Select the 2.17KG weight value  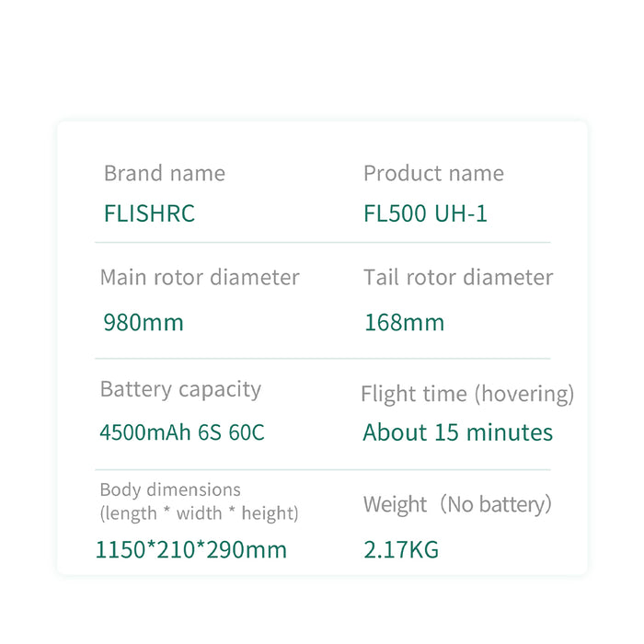(x=401, y=550)
